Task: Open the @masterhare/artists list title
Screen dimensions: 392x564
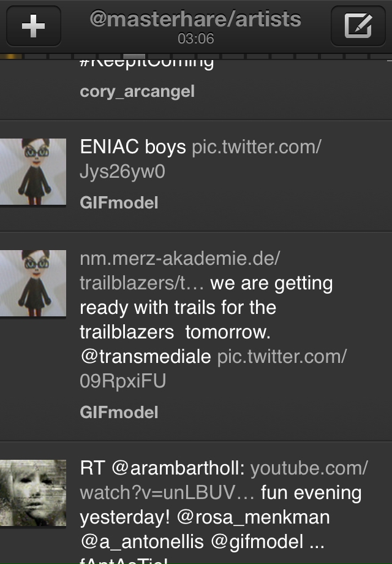Action: click(195, 19)
